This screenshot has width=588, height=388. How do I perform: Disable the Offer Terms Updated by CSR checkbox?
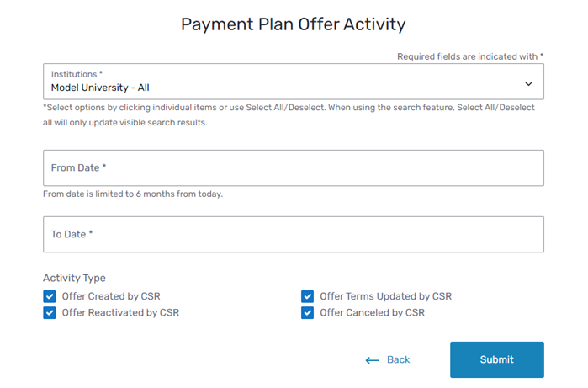pos(308,296)
